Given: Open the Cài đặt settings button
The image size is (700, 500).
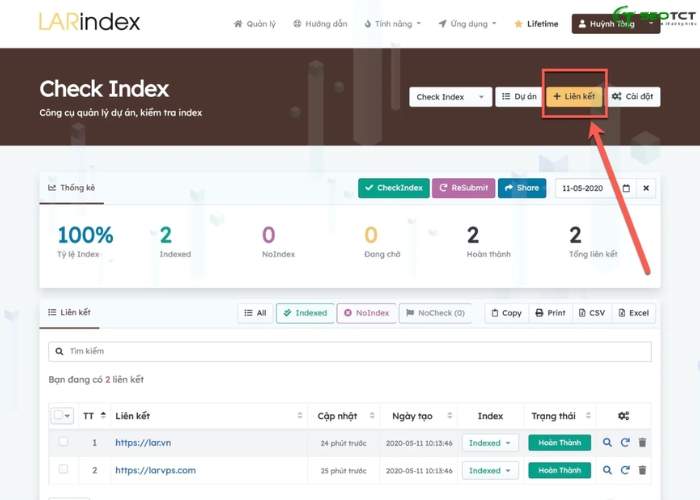Looking at the screenshot, I should point(633,96).
